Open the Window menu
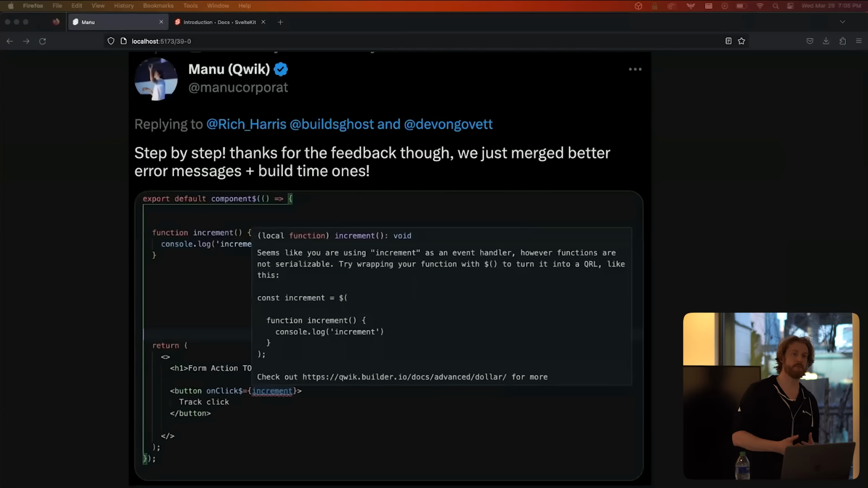This screenshot has width=868, height=488. 218,6
